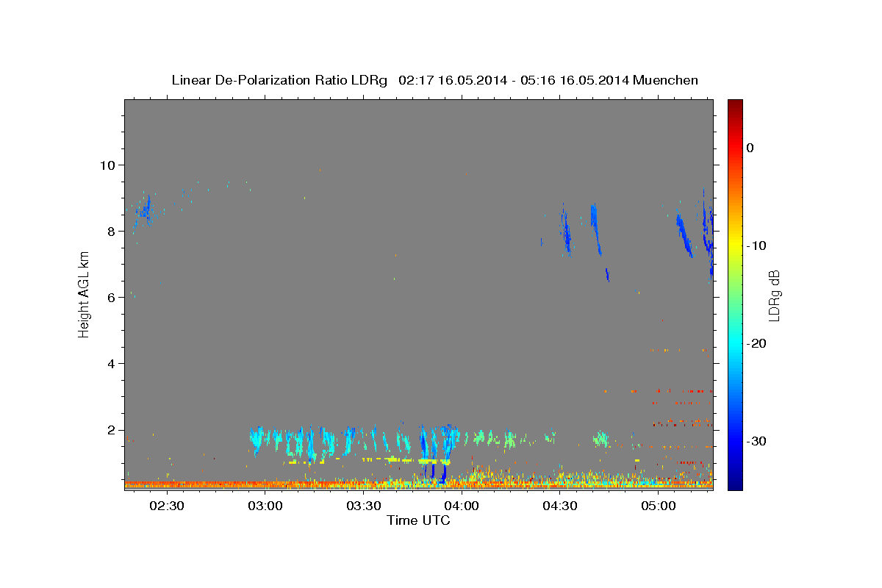Click the plot title 'Linear De-Polarization Ratio LDRg'
The image size is (882, 588).
click(279, 80)
